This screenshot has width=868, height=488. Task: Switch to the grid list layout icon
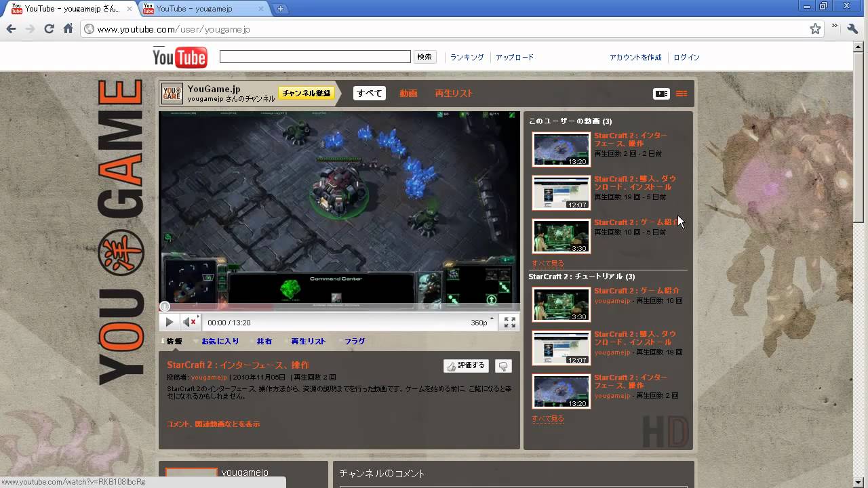(x=682, y=94)
